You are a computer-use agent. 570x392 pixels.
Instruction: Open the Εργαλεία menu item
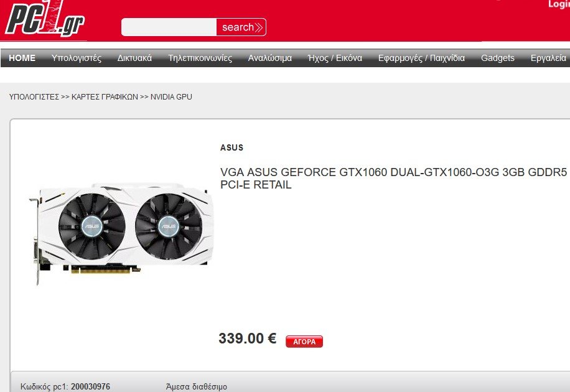tap(548, 58)
